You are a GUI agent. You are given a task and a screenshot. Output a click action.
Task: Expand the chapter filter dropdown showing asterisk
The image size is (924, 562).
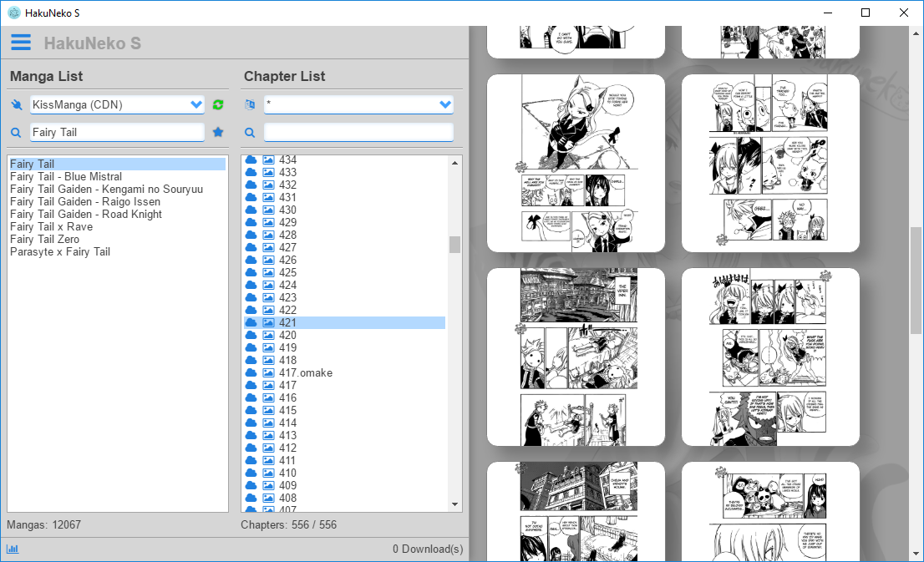[x=358, y=104]
